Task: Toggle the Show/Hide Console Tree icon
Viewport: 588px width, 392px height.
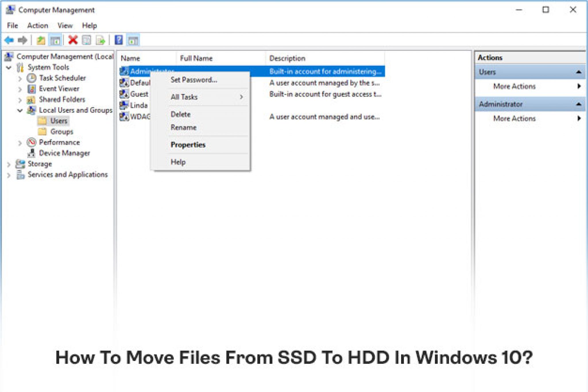Action: [x=55, y=40]
